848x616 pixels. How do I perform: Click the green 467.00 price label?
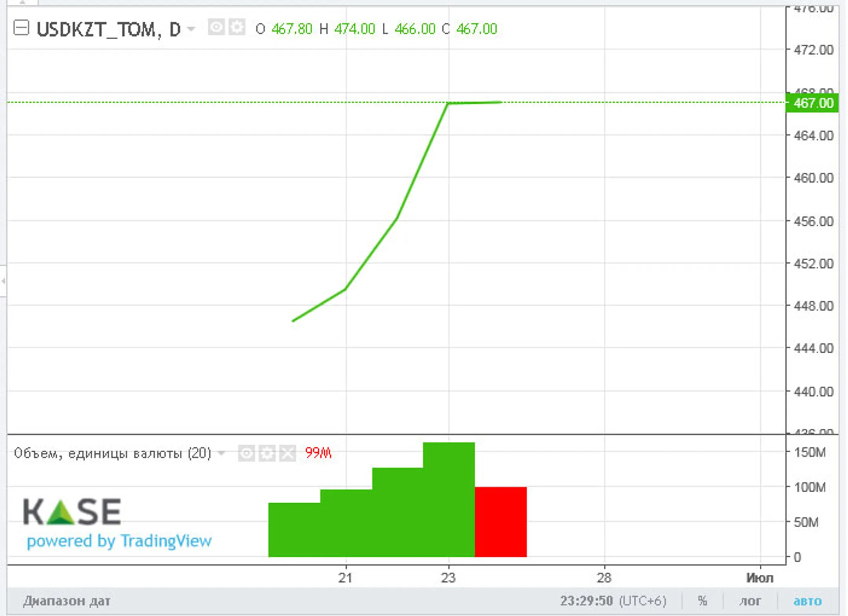tap(812, 103)
